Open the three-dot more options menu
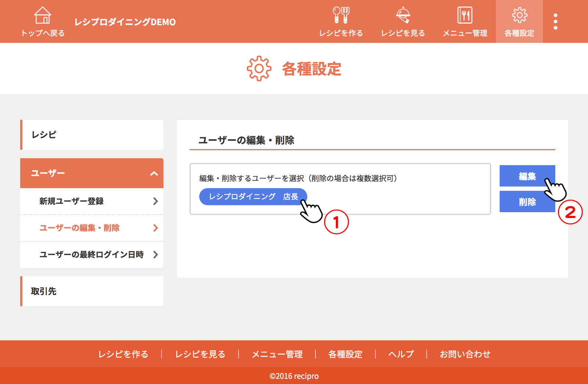Image resolution: width=588 pixels, height=384 pixels. point(555,22)
